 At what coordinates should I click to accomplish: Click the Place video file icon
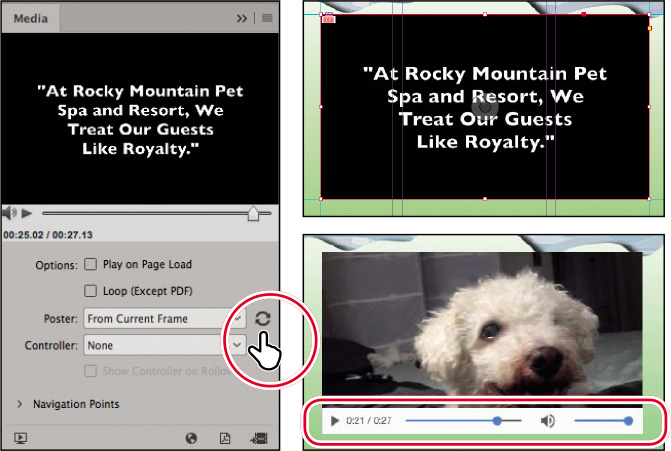259,438
